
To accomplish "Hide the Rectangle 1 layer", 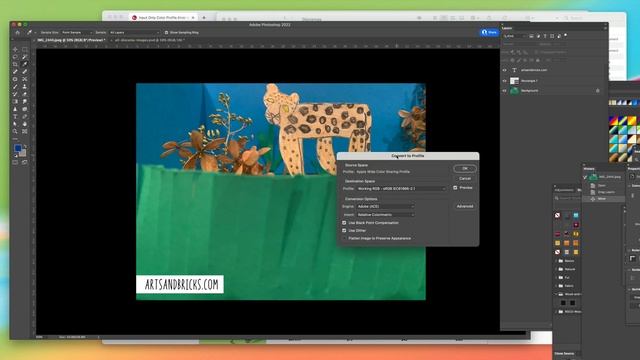I will point(504,81).
